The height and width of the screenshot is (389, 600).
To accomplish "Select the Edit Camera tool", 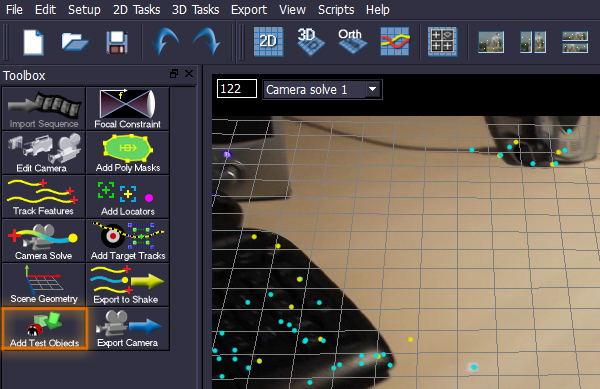I will [44, 153].
